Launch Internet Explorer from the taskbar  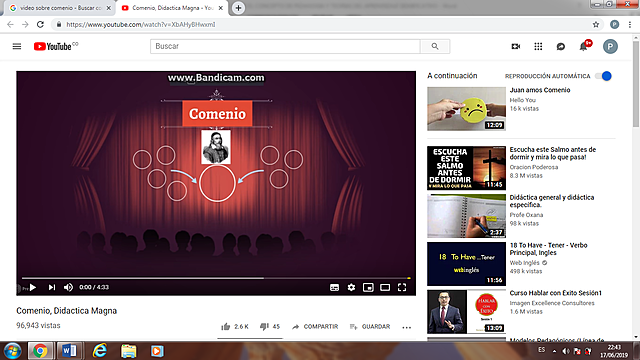tap(100, 351)
